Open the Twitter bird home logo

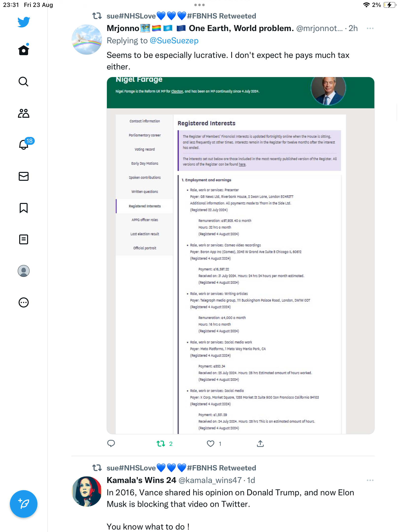click(24, 22)
